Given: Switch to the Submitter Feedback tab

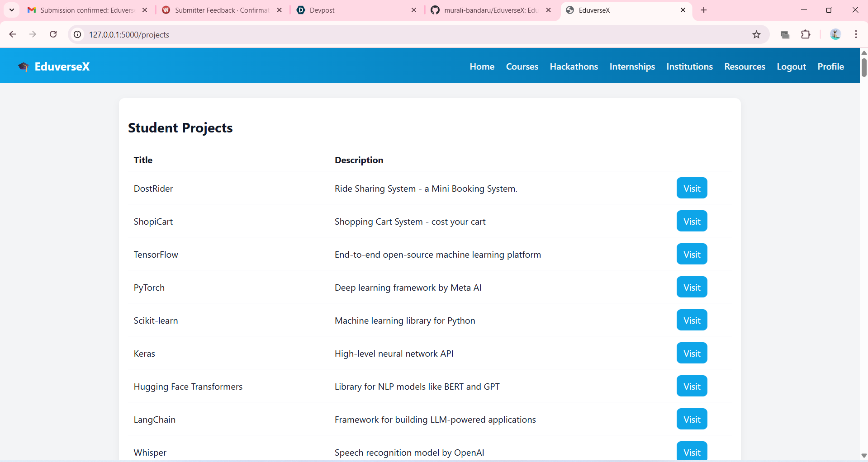Looking at the screenshot, I should click(x=222, y=10).
